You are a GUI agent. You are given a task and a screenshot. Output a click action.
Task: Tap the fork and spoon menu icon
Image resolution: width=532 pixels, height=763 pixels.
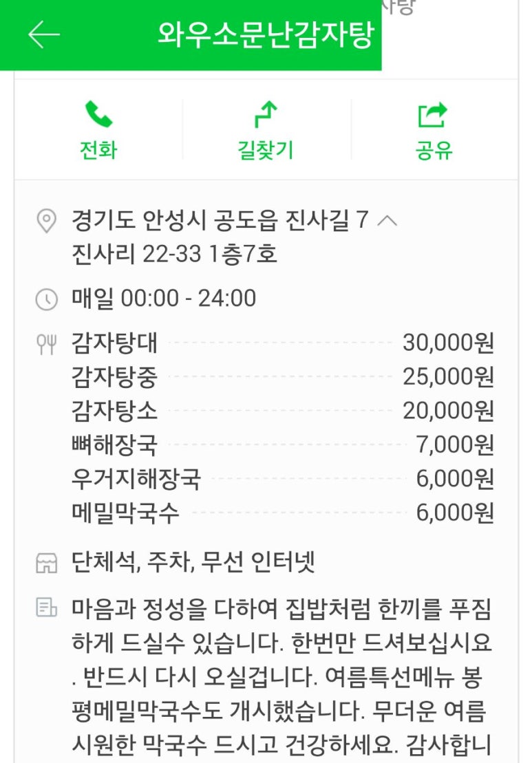pos(46,343)
